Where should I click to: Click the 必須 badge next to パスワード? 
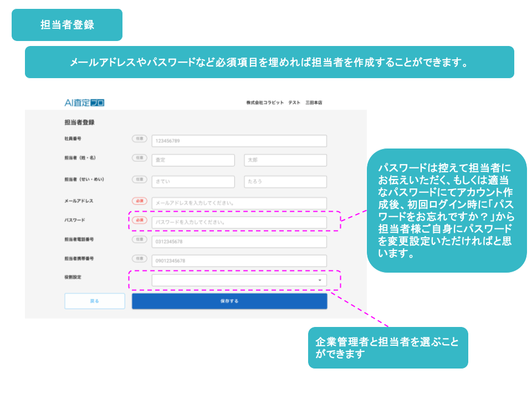140,220
